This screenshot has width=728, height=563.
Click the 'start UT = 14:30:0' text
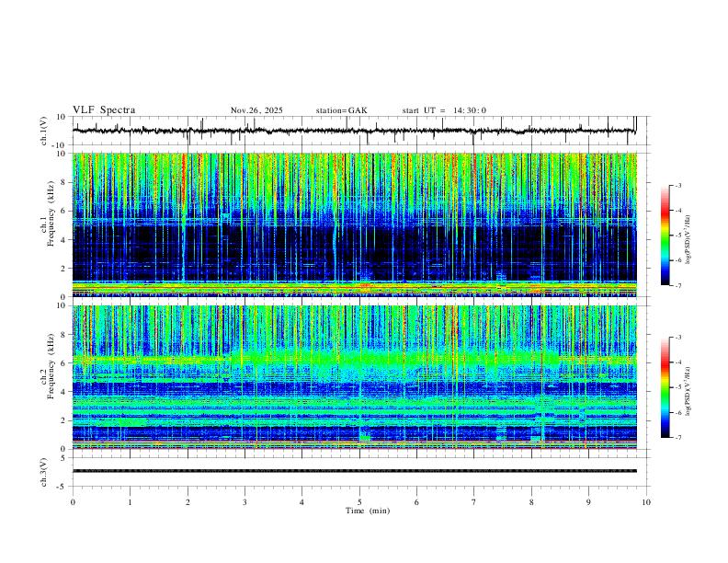444,110
